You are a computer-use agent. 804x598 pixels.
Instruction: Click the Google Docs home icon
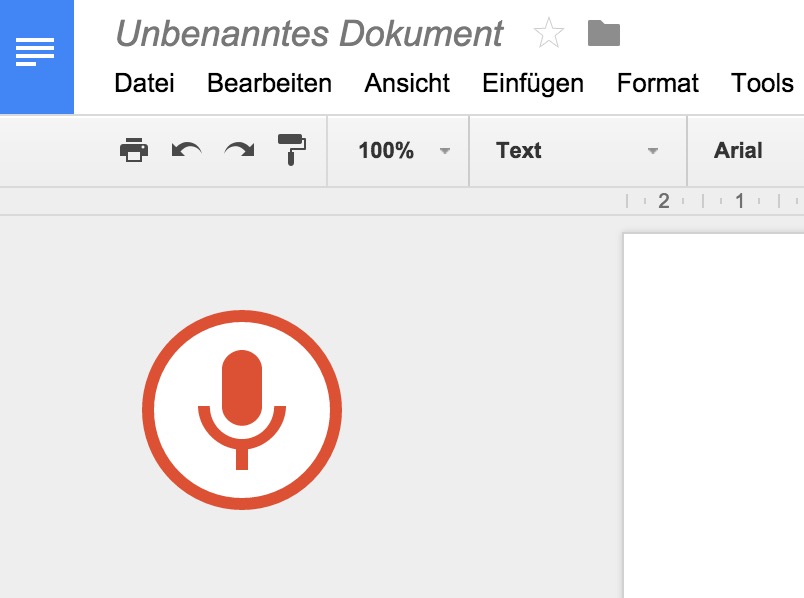[36, 56]
